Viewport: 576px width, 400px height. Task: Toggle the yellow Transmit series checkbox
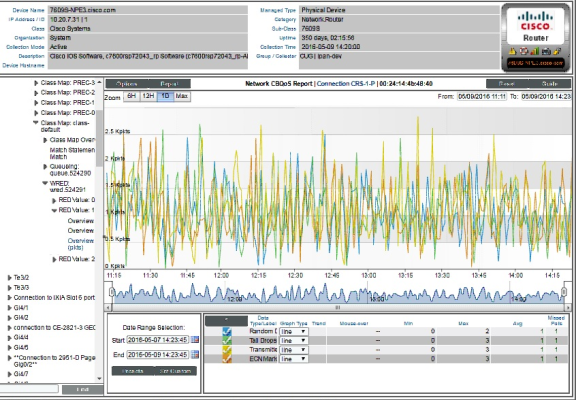(x=227, y=350)
